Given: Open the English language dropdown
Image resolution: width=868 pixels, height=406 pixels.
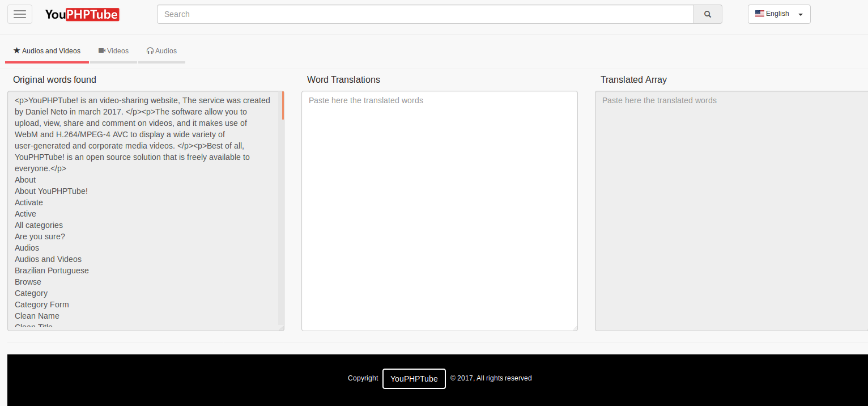Looking at the screenshot, I should click(x=779, y=14).
